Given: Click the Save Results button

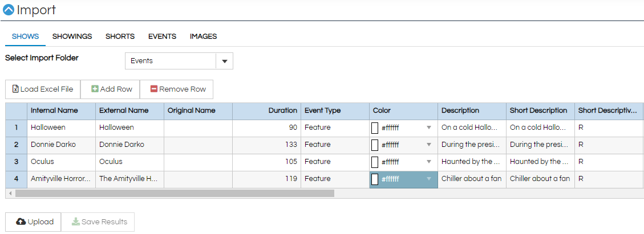Looking at the screenshot, I should click(98, 221).
